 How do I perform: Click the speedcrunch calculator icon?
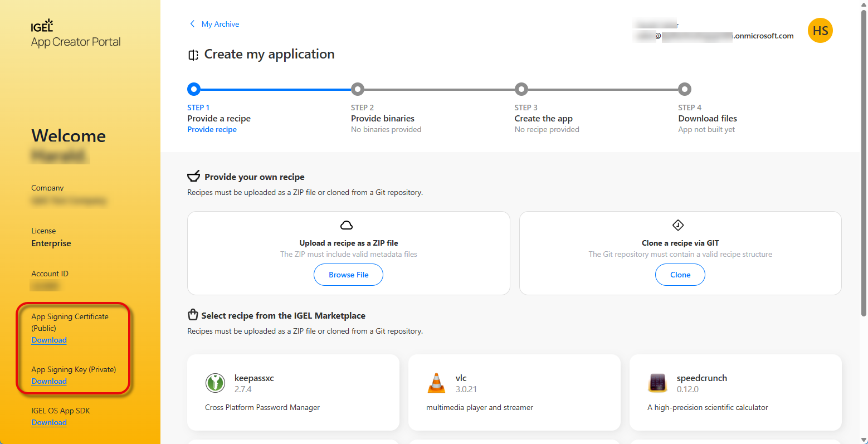(x=657, y=383)
